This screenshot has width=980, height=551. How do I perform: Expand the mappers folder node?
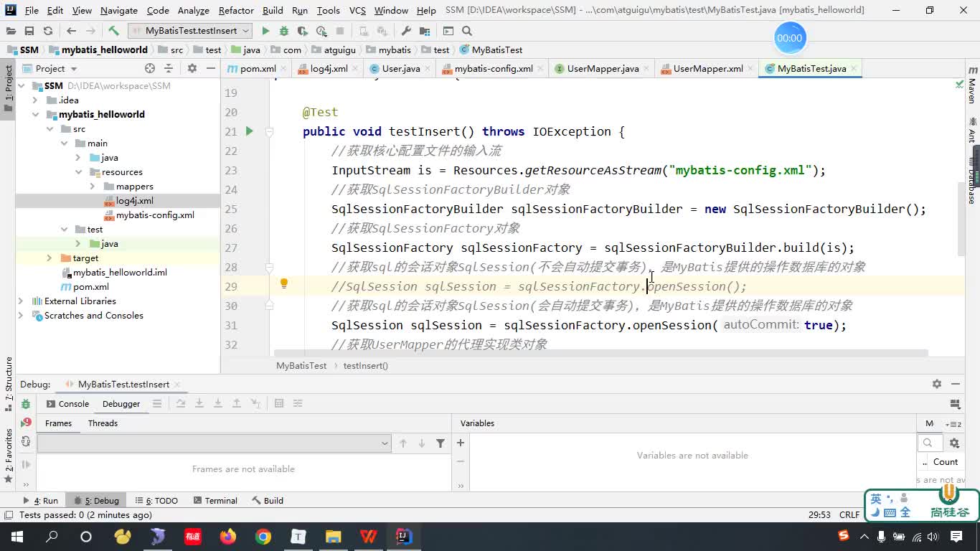point(93,187)
